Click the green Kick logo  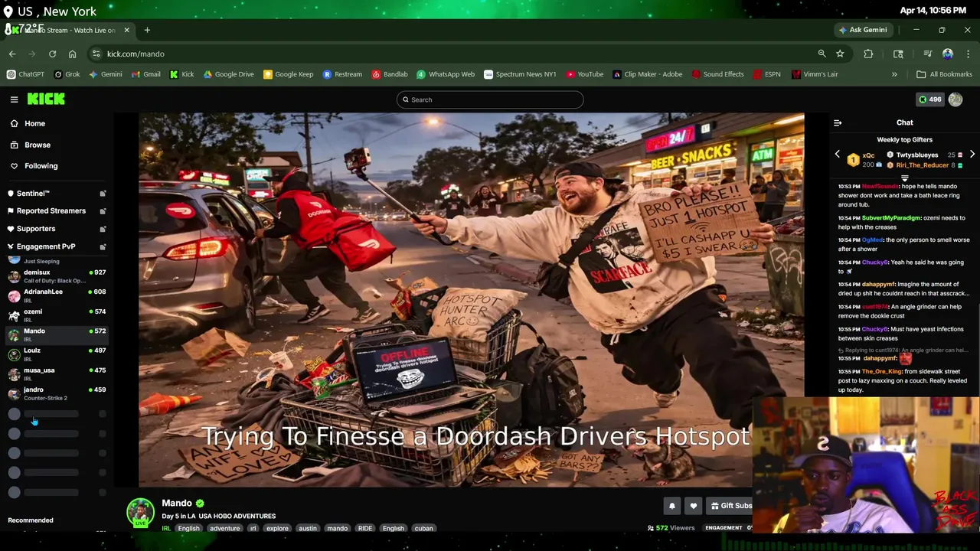click(x=46, y=99)
